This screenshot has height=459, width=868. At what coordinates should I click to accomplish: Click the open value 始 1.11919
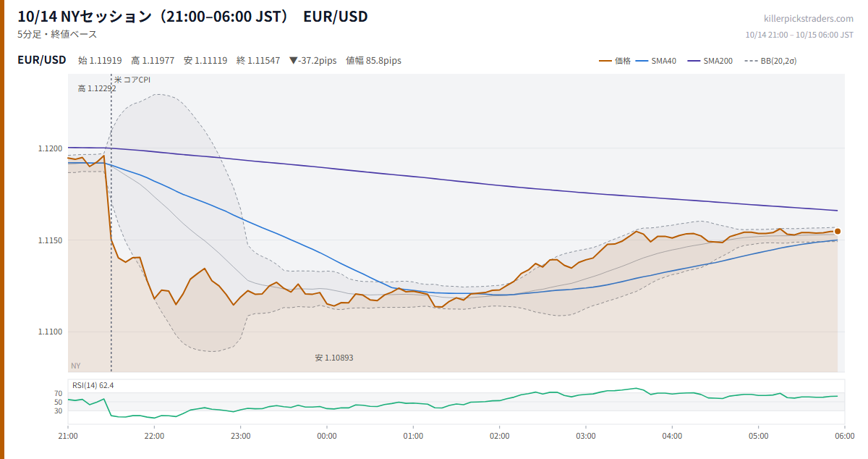coord(100,61)
